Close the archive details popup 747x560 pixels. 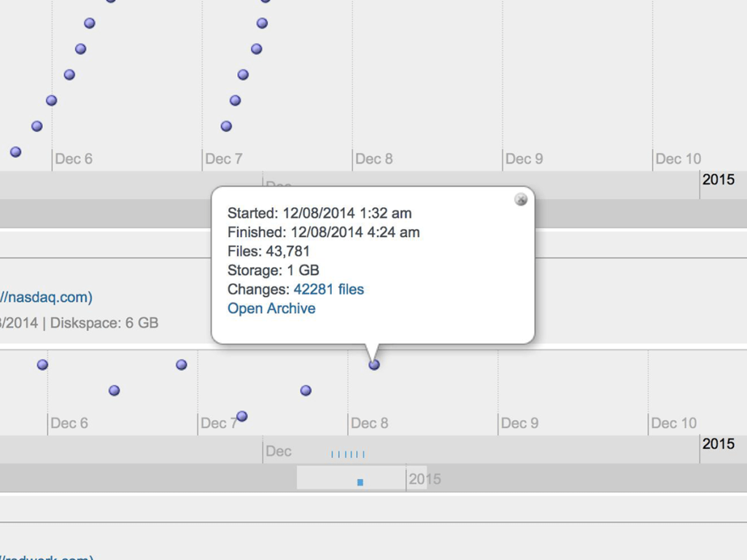pos(521,200)
